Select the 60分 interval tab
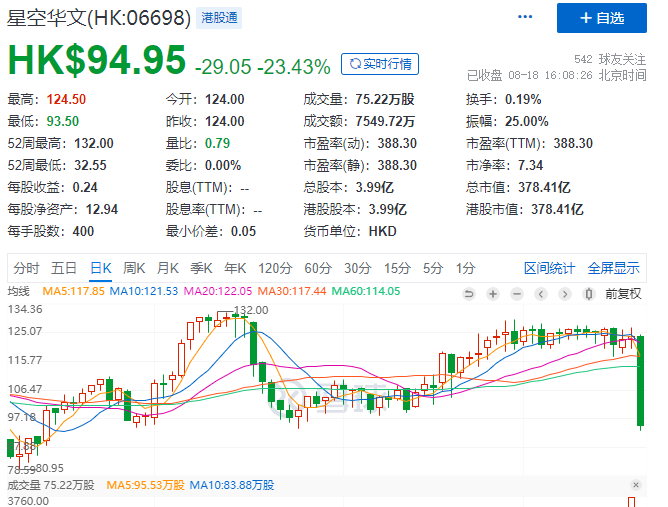Viewport: 668px width, 507px height. click(318, 268)
